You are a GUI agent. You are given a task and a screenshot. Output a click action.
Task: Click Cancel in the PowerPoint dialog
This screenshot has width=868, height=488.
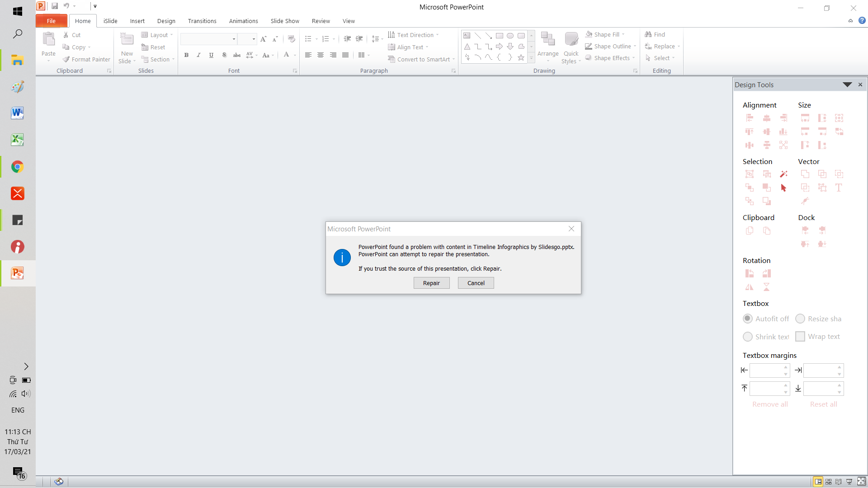click(476, 283)
